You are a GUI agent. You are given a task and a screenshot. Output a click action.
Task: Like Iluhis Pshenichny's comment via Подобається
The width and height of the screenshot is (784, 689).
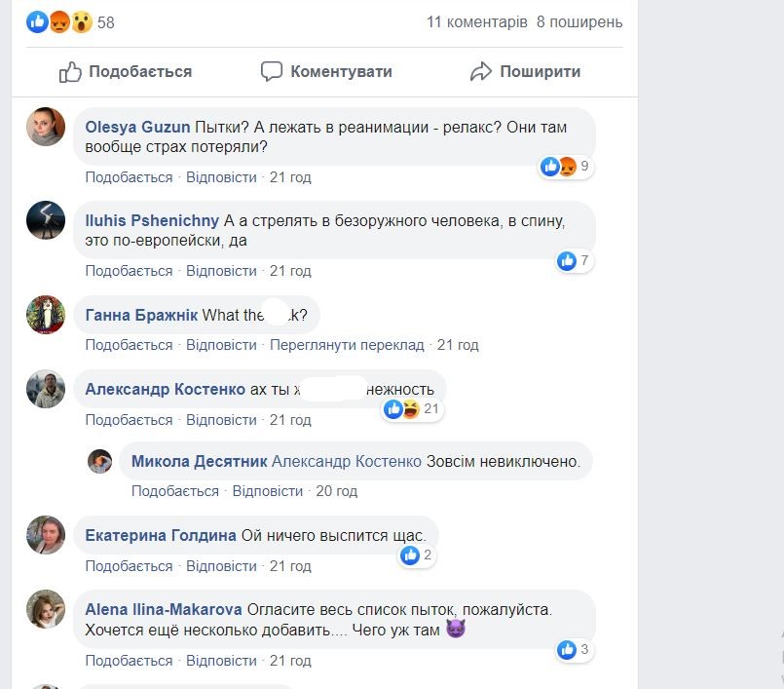click(x=129, y=271)
